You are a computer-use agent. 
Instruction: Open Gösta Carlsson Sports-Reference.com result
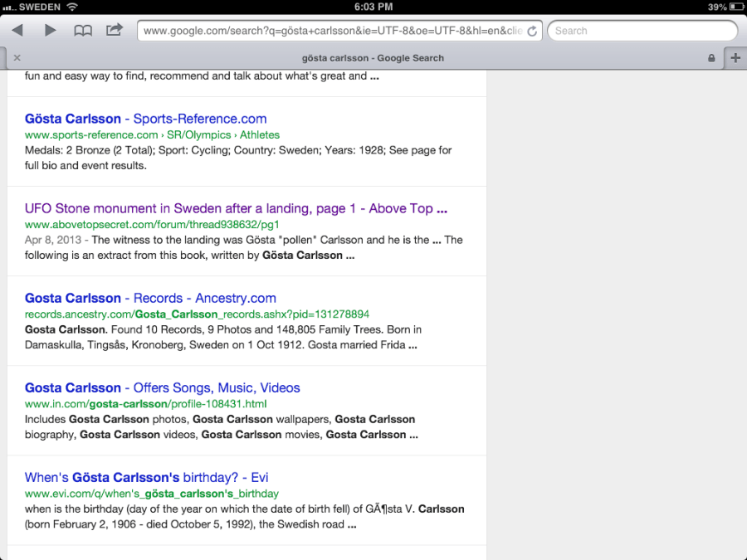(145, 119)
